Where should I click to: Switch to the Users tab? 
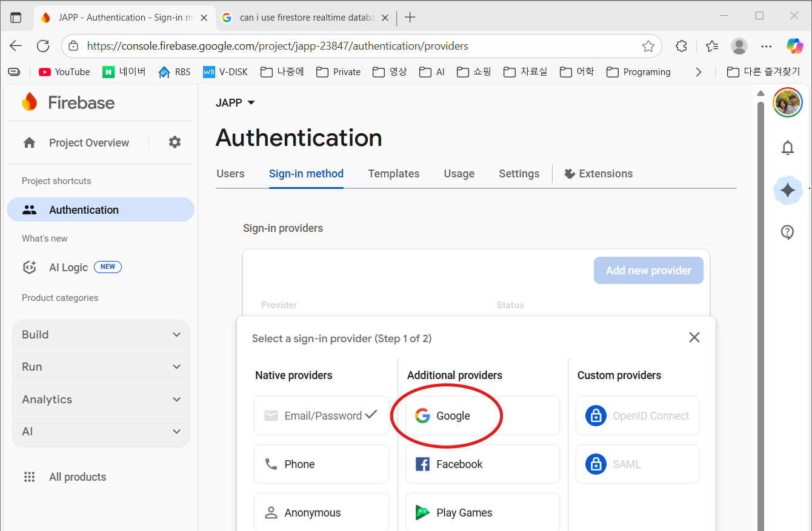(230, 174)
